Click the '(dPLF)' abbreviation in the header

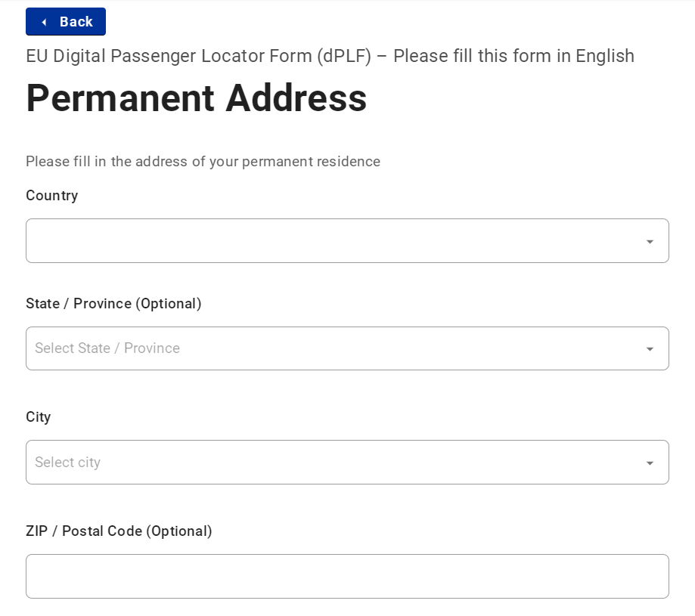[x=344, y=56]
